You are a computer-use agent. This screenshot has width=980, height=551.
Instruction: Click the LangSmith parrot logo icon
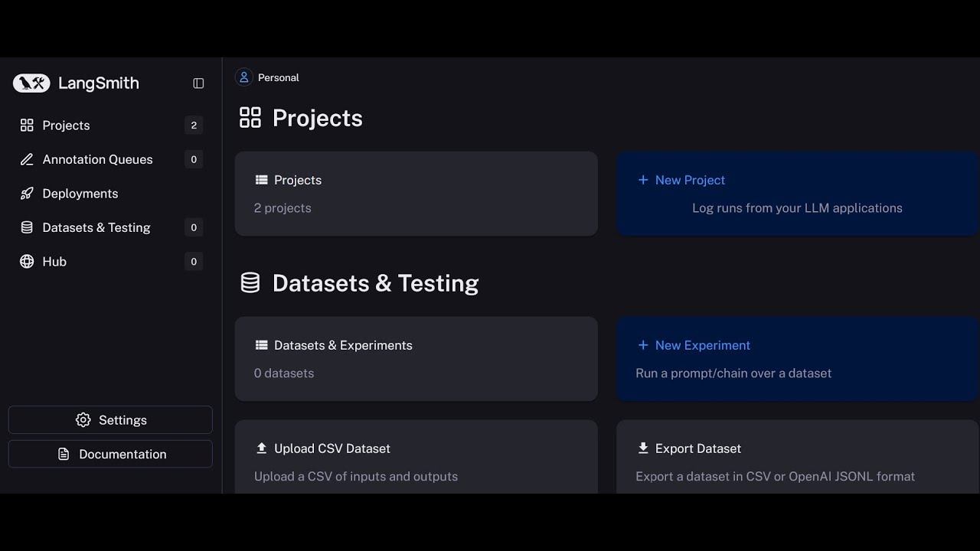31,83
